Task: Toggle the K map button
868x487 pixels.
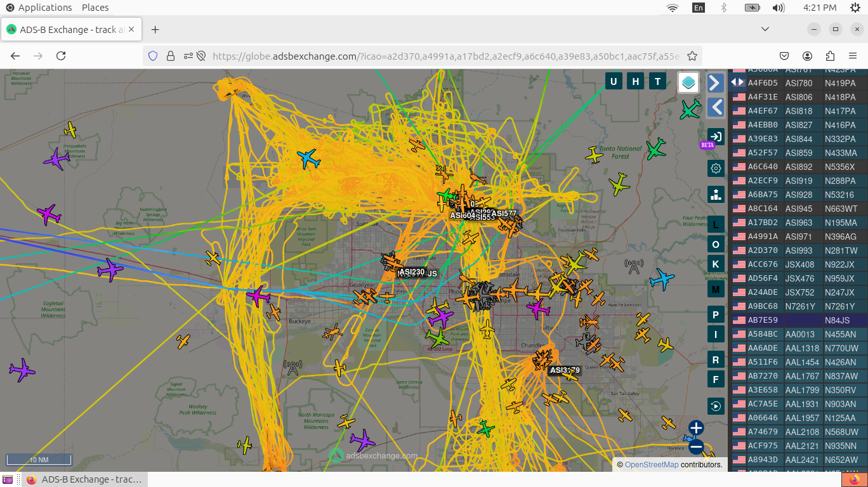Action: point(716,264)
